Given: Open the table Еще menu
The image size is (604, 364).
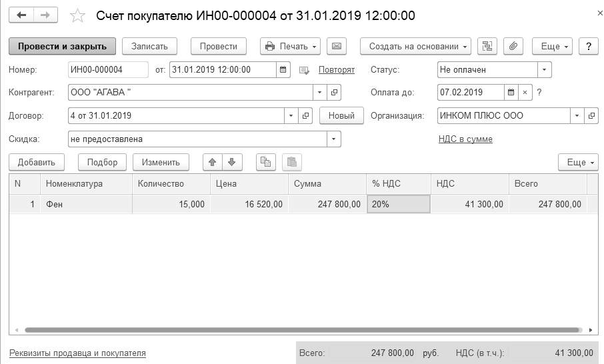Looking at the screenshot, I should (578, 162).
